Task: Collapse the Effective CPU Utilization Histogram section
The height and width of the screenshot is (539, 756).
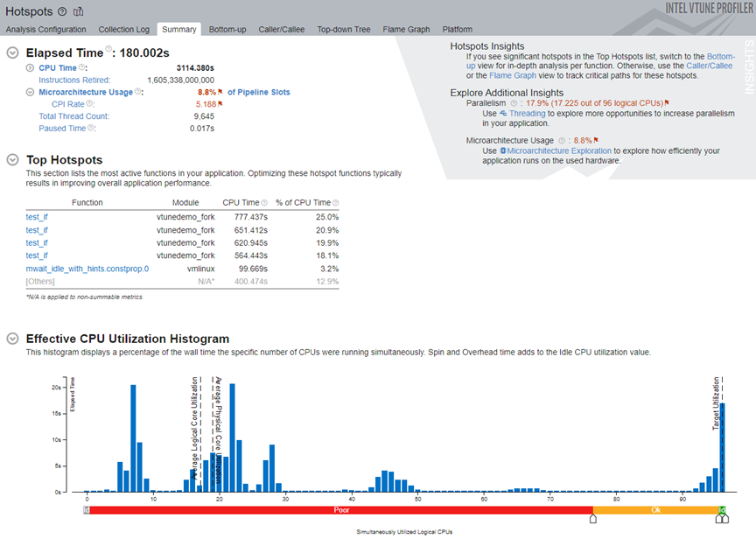Action: click(x=12, y=339)
